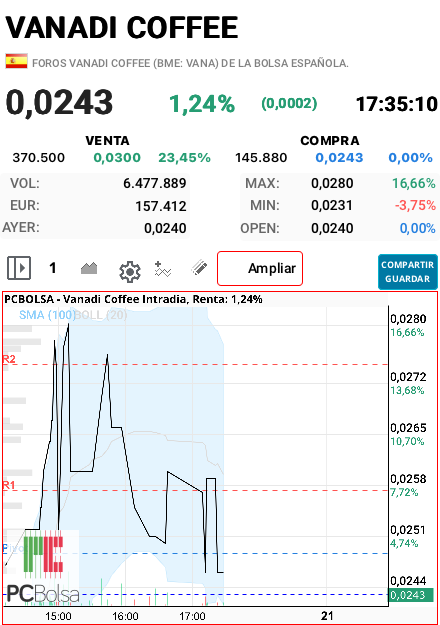Image resolution: width=440 pixels, height=625 pixels.
Task: Click the Compartir Guardar button
Action: (x=408, y=272)
